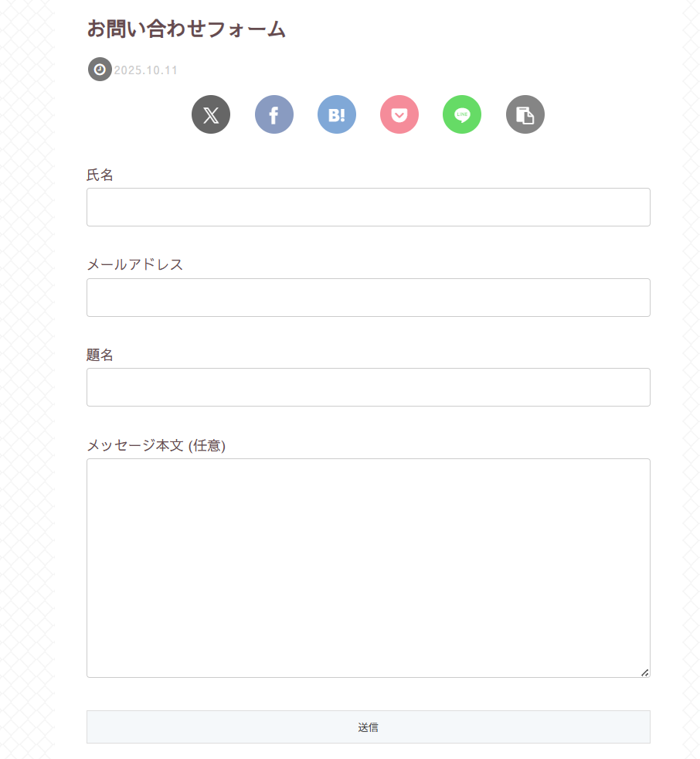Image resolution: width=700 pixels, height=759 pixels.
Task: Click the Facebook share icon
Action: (274, 115)
